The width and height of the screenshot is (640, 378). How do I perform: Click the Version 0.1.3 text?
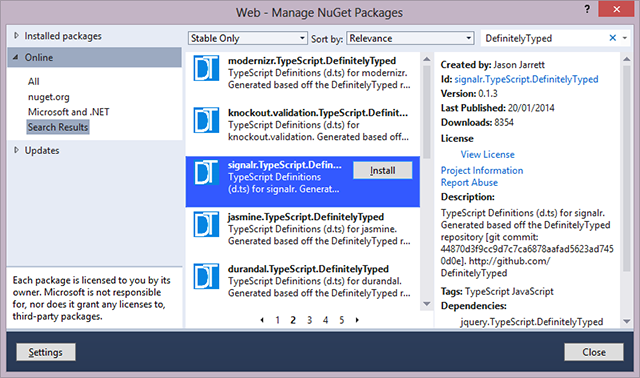point(469,93)
